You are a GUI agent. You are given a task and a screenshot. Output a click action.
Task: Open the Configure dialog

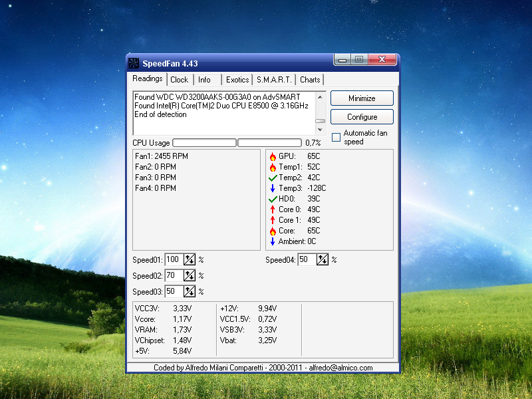362,117
